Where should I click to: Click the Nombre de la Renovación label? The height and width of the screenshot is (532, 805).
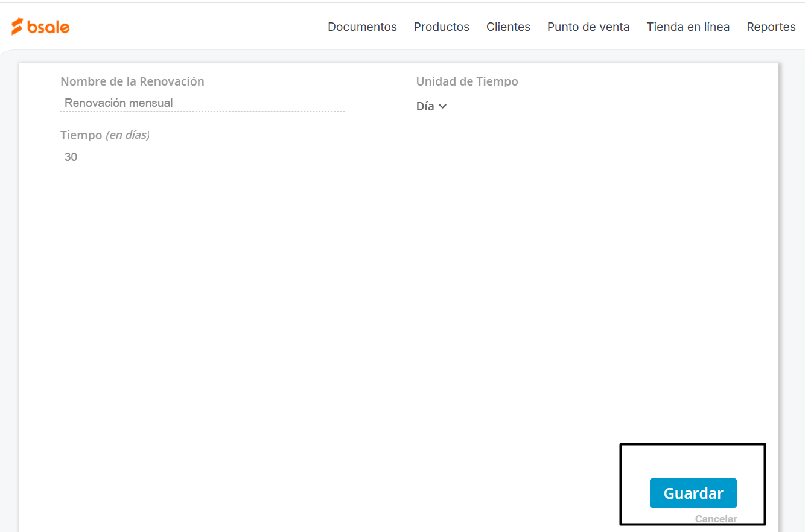pyautogui.click(x=132, y=81)
